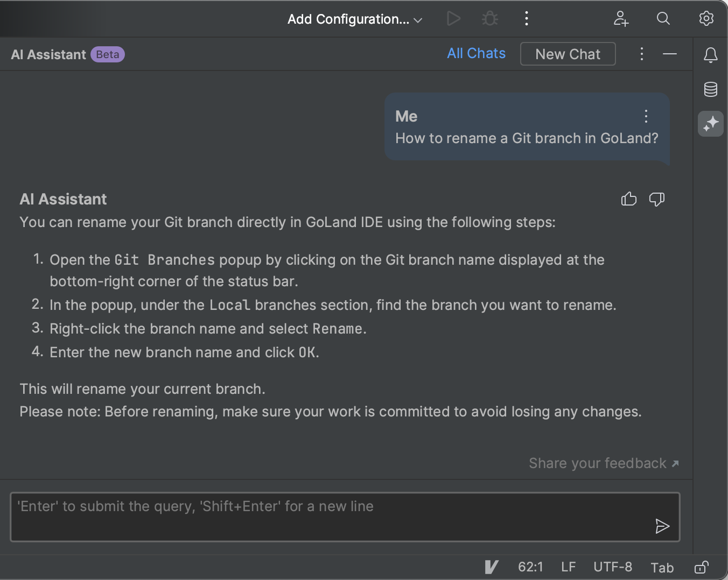Open Code With Me user icon
728x580 pixels.
[x=621, y=19]
